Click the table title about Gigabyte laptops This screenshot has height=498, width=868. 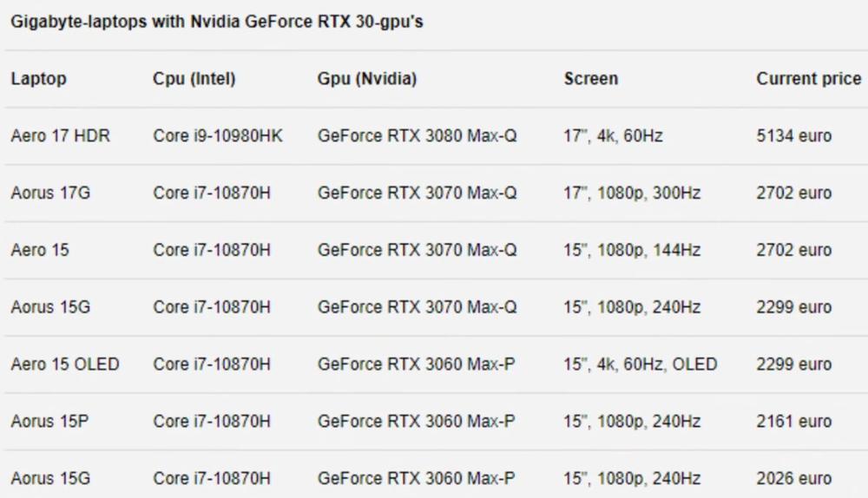tap(217, 22)
